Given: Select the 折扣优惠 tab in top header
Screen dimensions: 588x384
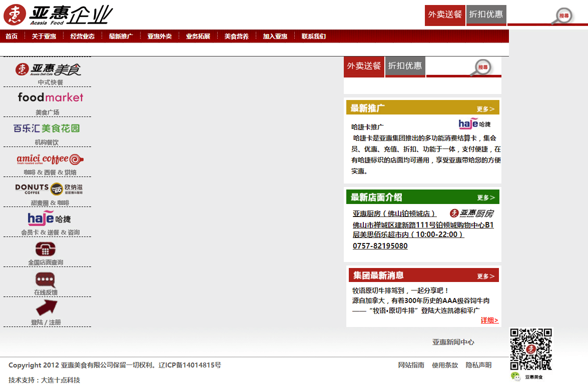Looking at the screenshot, I should click(x=486, y=15).
